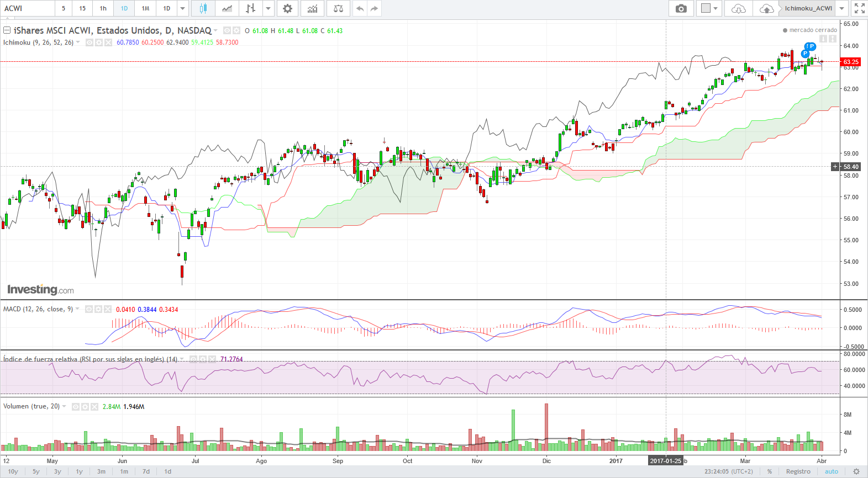The image size is (868, 478).
Task: Click the 63.25 current price label
Action: click(x=851, y=62)
